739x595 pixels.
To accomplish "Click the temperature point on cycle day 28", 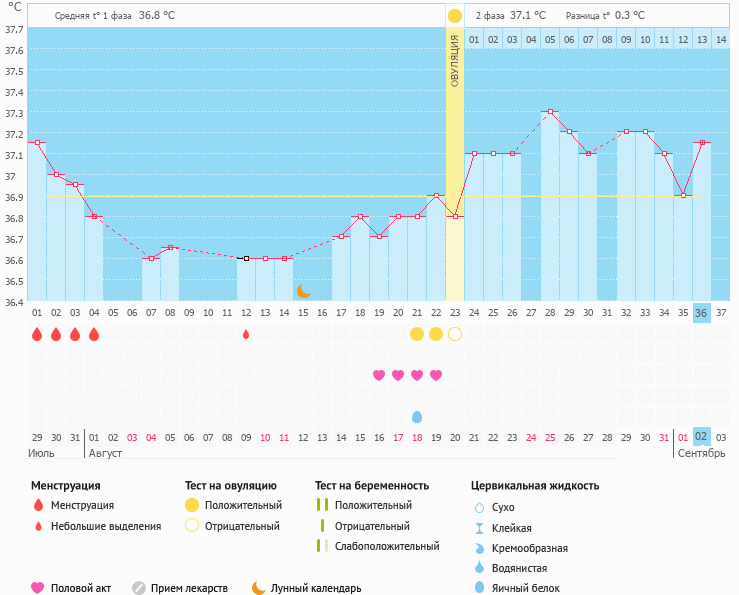I will pos(550,112).
